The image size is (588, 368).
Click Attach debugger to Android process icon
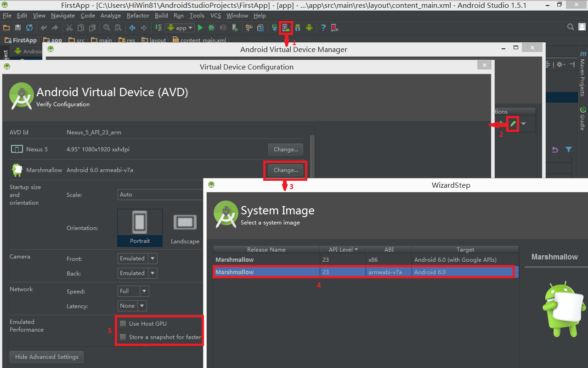click(235, 28)
